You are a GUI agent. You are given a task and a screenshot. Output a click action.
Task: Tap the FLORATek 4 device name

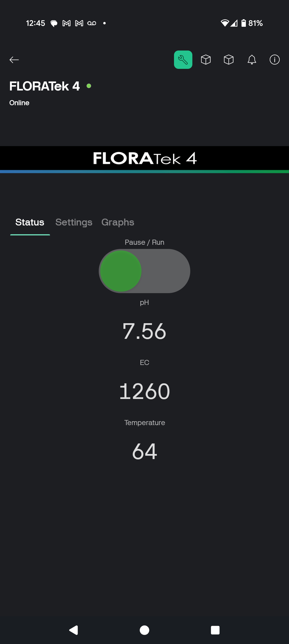coord(45,86)
